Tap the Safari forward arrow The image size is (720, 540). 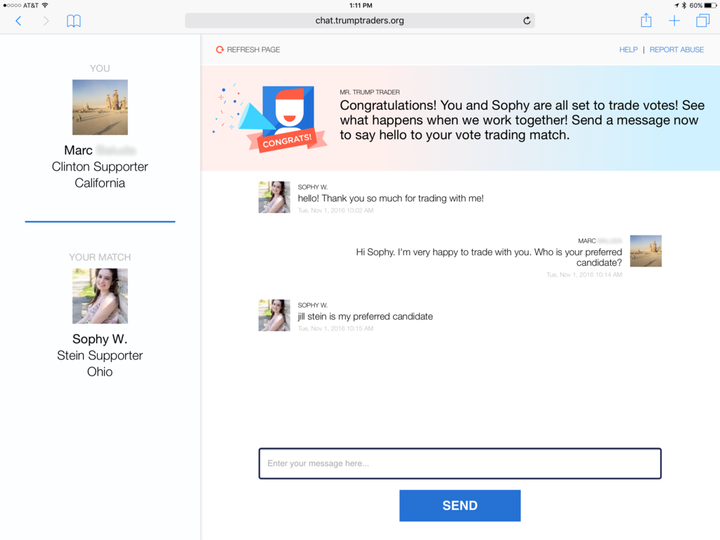coord(45,21)
